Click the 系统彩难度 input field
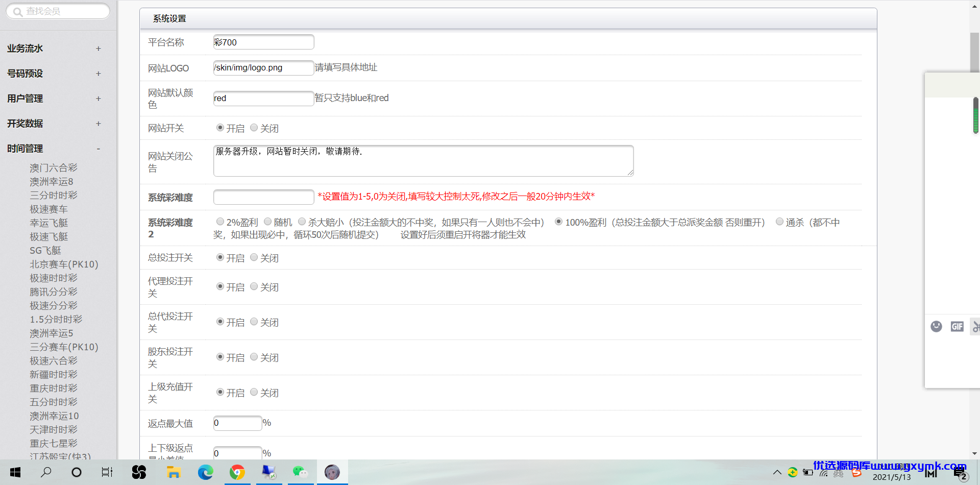The width and height of the screenshot is (980, 485). (263, 197)
